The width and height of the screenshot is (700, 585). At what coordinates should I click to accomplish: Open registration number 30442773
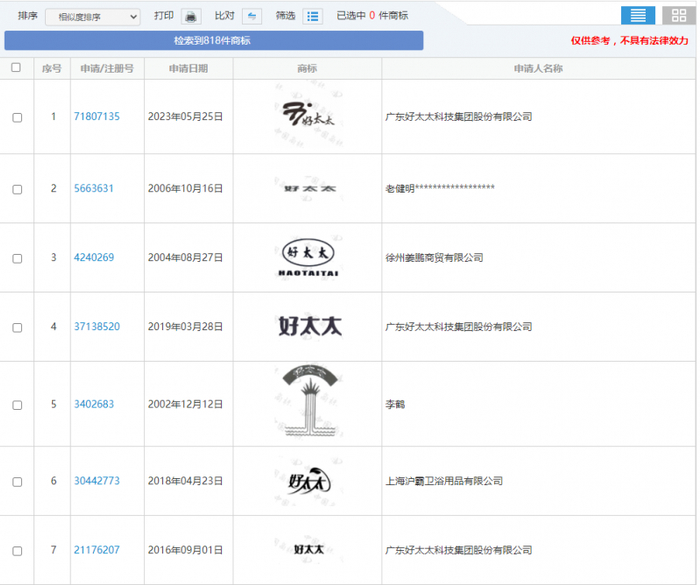pos(97,481)
